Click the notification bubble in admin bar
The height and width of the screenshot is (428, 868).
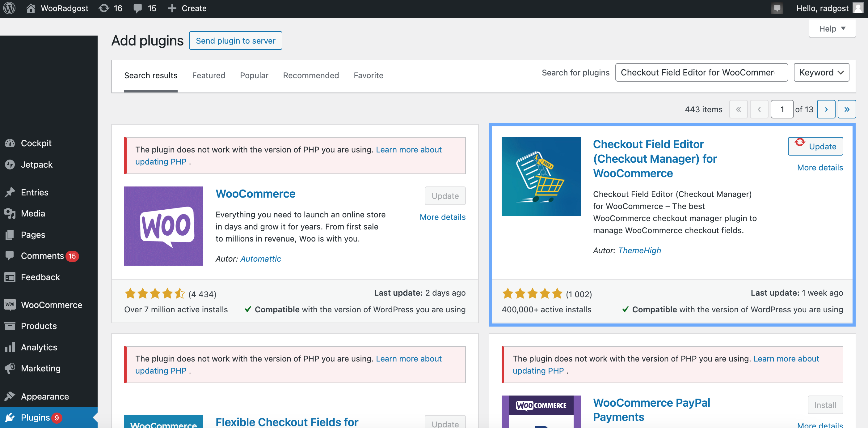[x=777, y=8]
